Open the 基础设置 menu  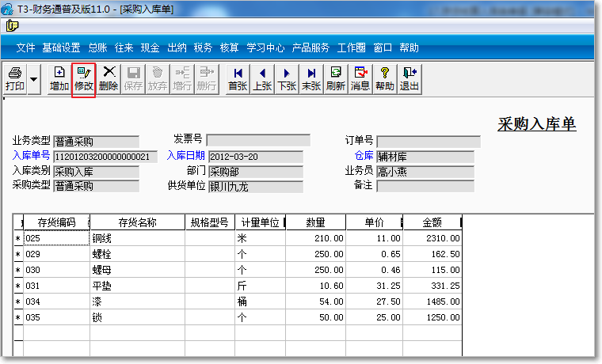(x=61, y=48)
